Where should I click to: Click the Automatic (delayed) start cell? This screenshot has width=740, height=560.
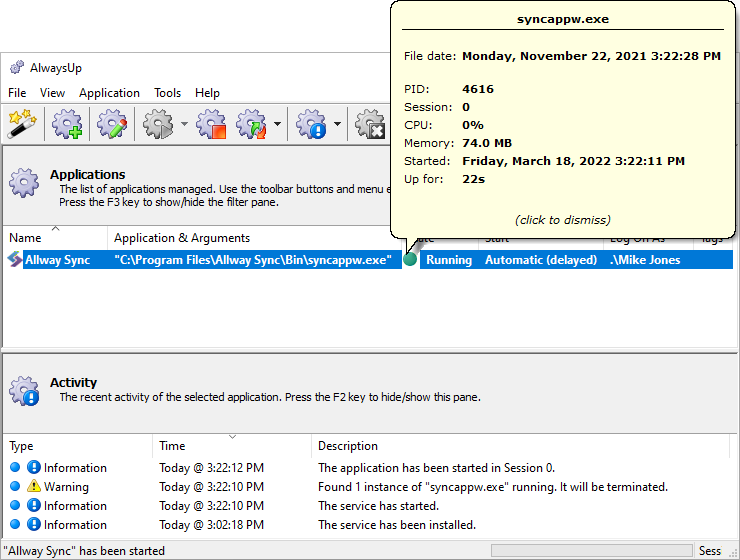(x=541, y=260)
